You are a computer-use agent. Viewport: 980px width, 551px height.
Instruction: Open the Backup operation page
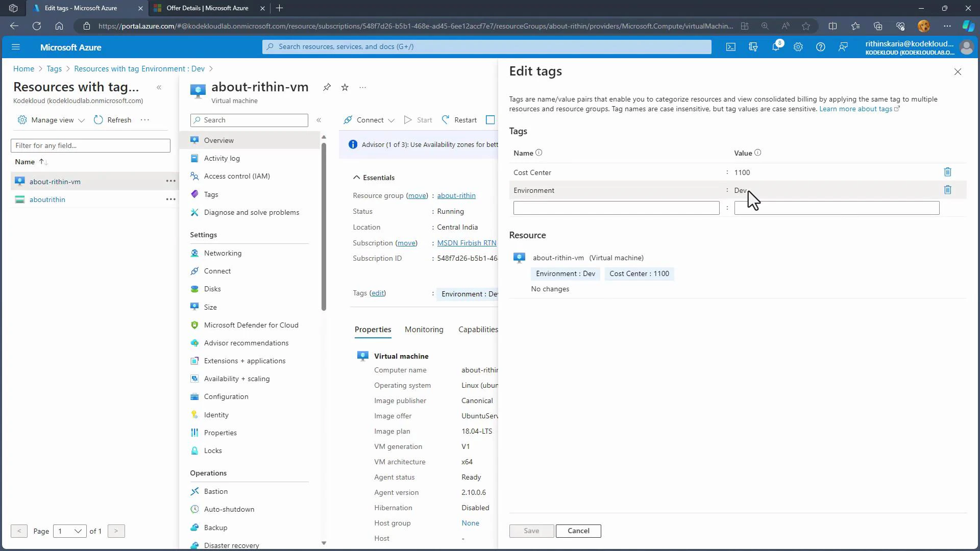(215, 528)
